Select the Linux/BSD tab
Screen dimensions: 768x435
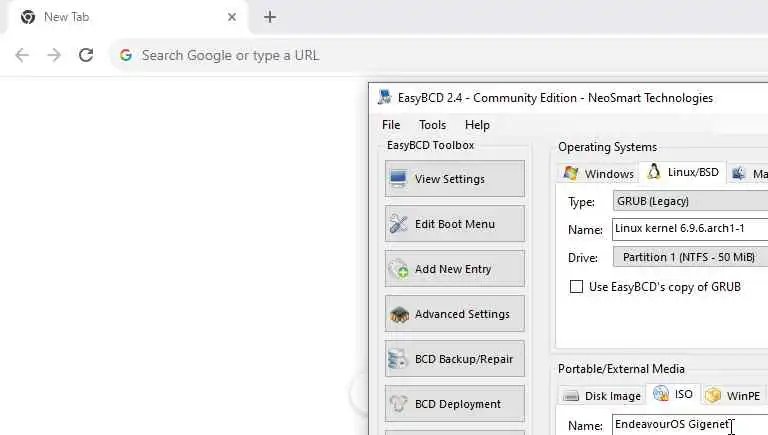pos(684,173)
